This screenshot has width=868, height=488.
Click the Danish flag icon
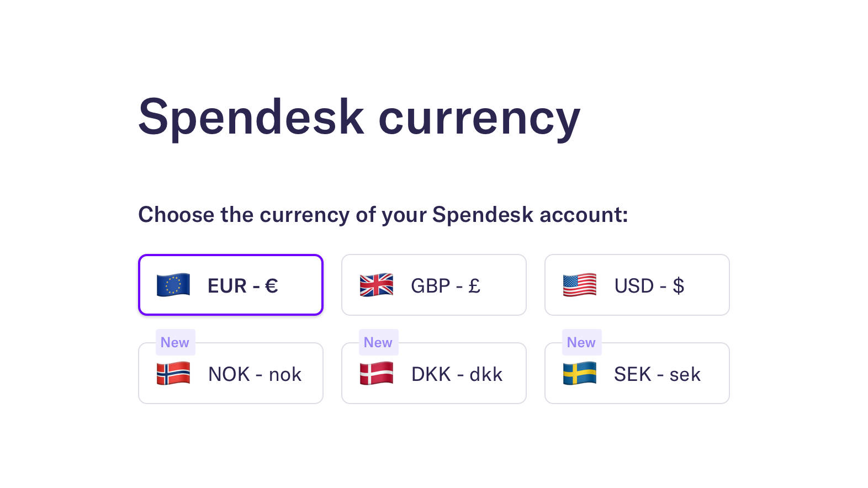(x=377, y=374)
